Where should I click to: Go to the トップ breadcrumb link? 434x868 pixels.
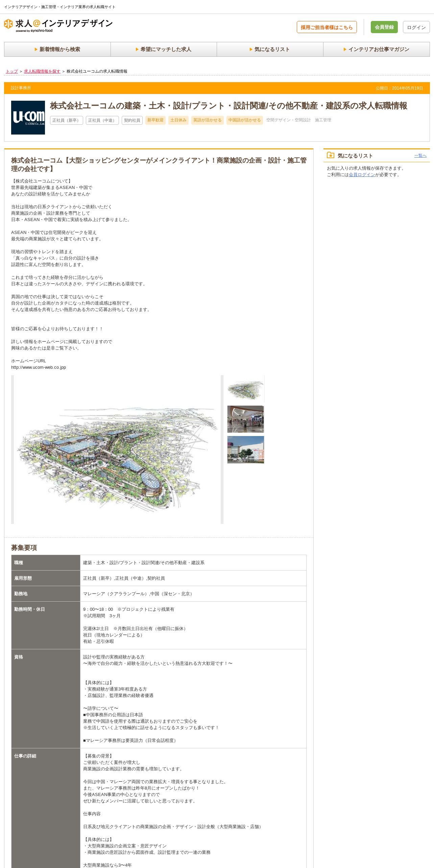pyautogui.click(x=12, y=71)
